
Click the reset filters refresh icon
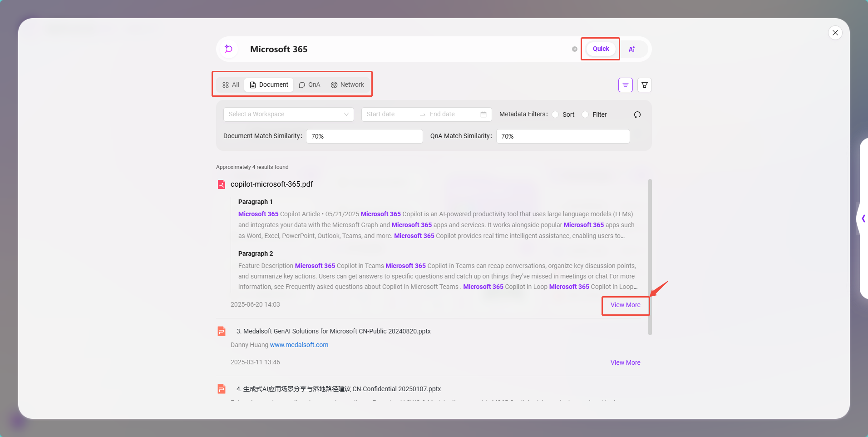[x=637, y=114]
